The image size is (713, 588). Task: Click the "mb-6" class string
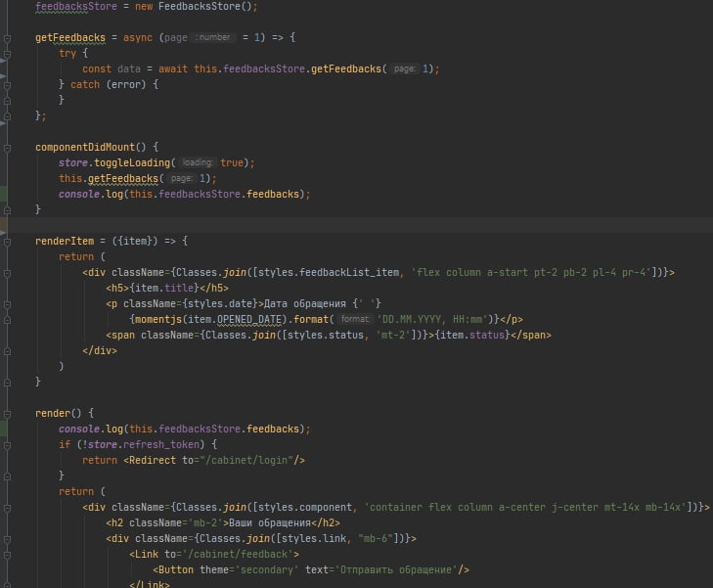coord(376,538)
